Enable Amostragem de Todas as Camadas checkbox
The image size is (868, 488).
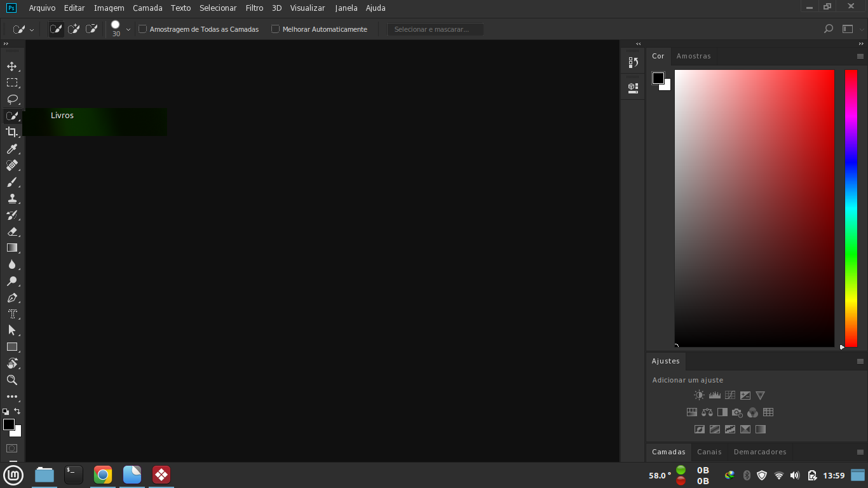coord(142,29)
